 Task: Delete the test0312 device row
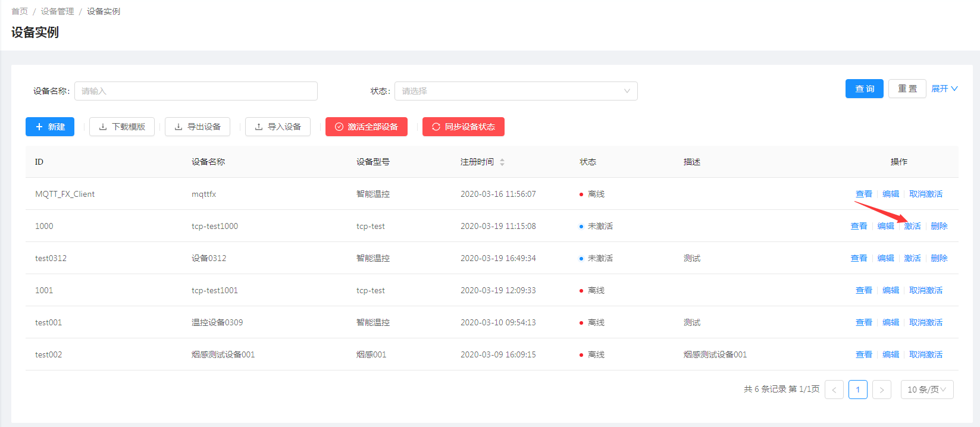[x=939, y=258]
